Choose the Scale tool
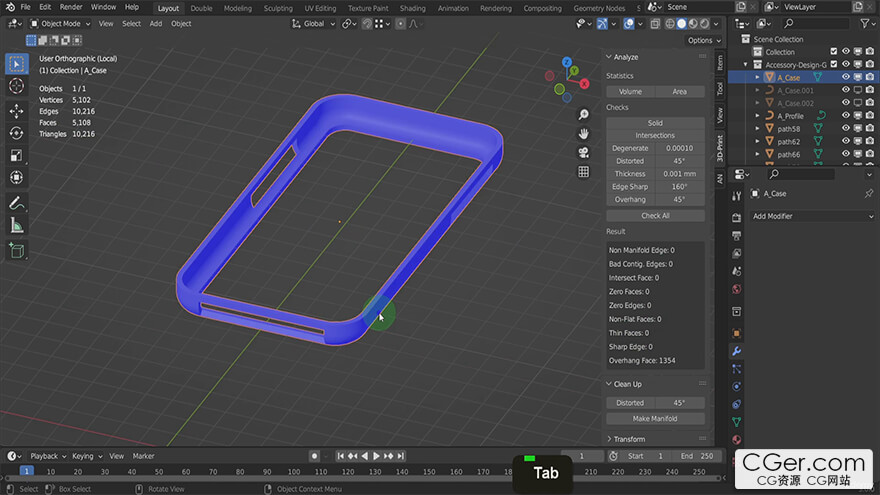Screen dimensions: 880x495 coord(17,155)
